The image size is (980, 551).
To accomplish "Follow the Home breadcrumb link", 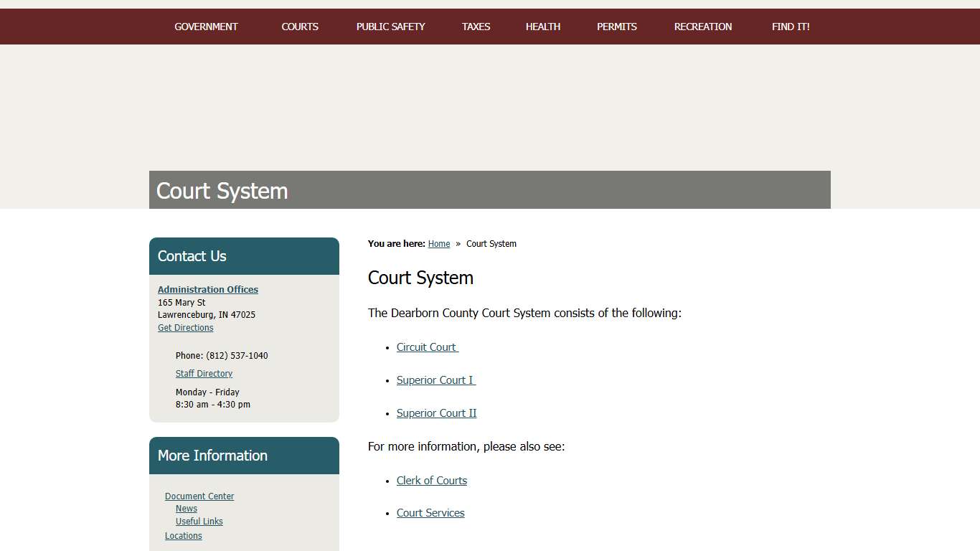I will [x=439, y=243].
